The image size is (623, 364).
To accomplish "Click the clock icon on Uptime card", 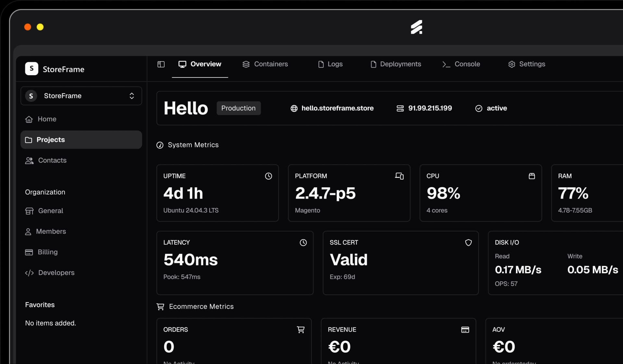I will [x=268, y=176].
